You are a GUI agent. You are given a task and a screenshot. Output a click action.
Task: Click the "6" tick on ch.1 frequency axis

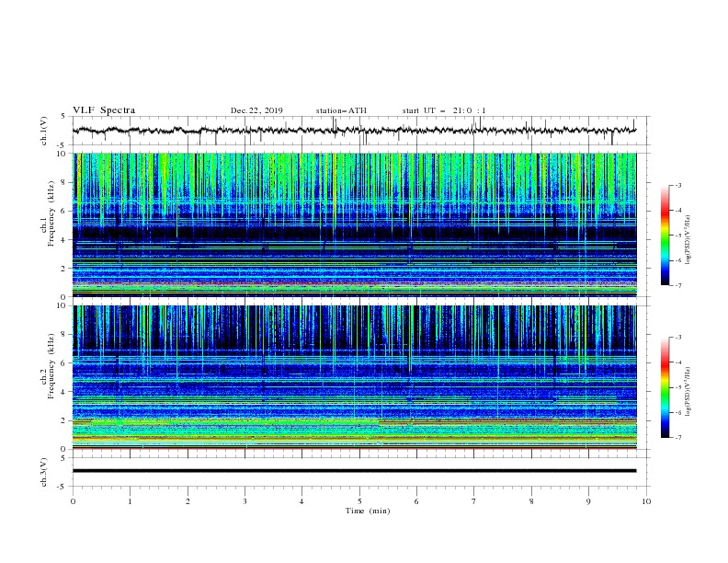(65, 211)
